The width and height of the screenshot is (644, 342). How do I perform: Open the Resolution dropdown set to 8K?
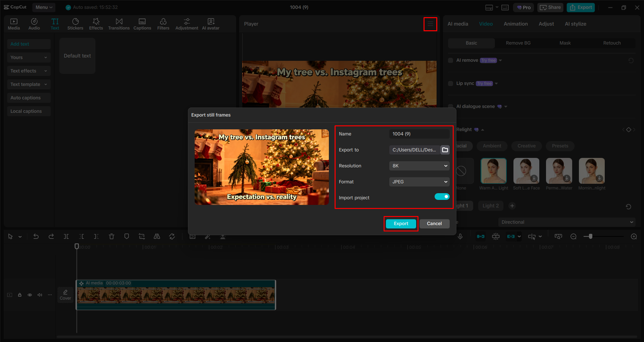419,165
